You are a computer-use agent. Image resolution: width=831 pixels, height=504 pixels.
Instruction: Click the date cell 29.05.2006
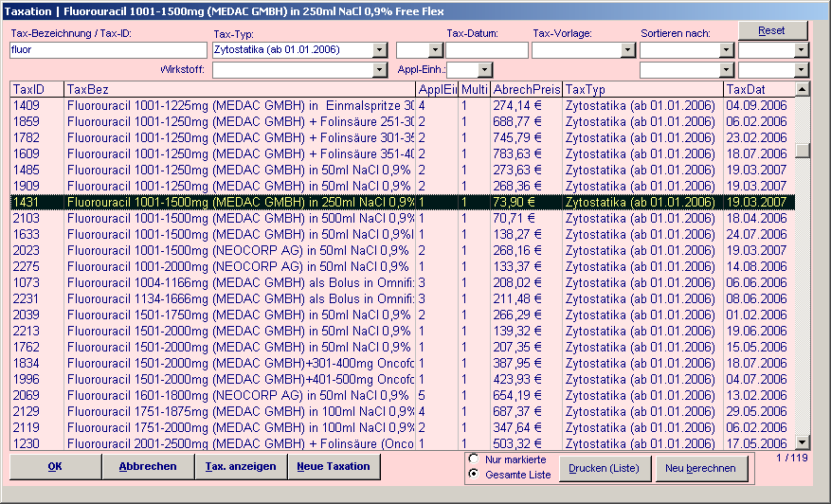click(759, 411)
